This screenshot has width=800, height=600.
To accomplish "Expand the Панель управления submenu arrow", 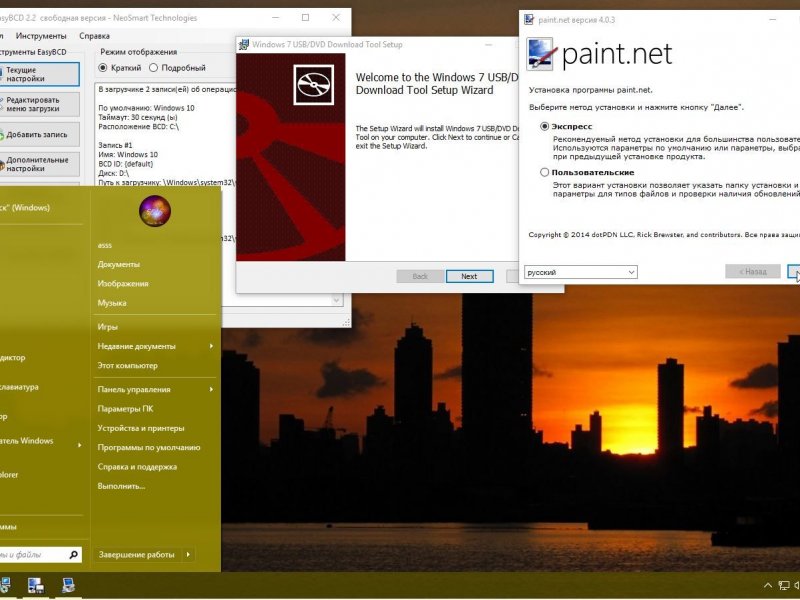I will 211,389.
